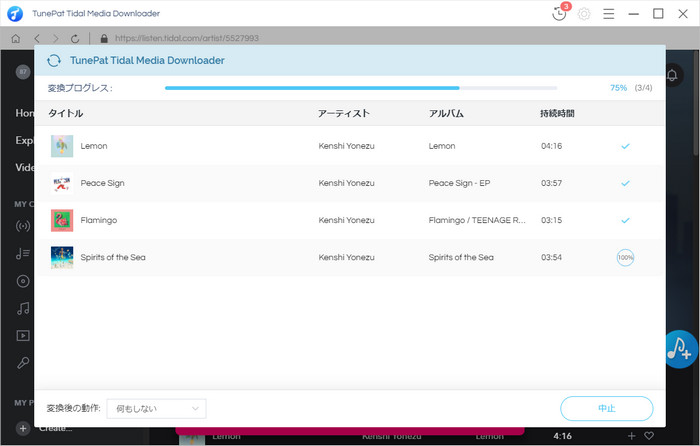This screenshot has height=446, width=700.
Task: Click the 100% progress circle for Spirits of the Sea
Action: pos(625,258)
